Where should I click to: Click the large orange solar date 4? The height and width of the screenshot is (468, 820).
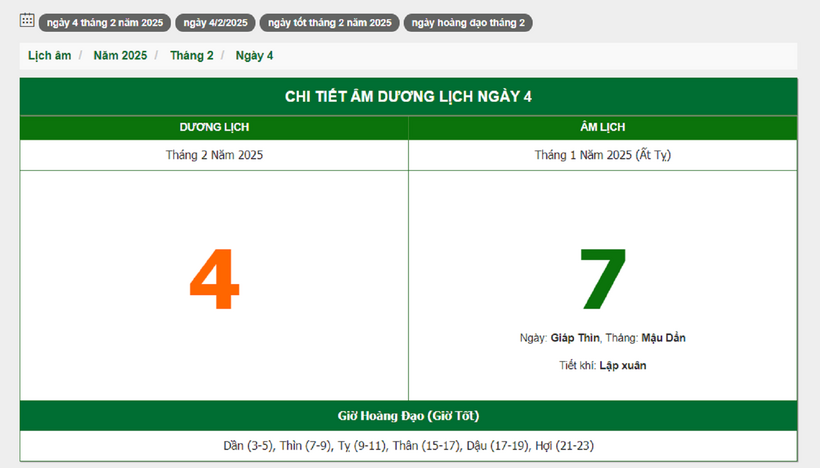pos(214,281)
